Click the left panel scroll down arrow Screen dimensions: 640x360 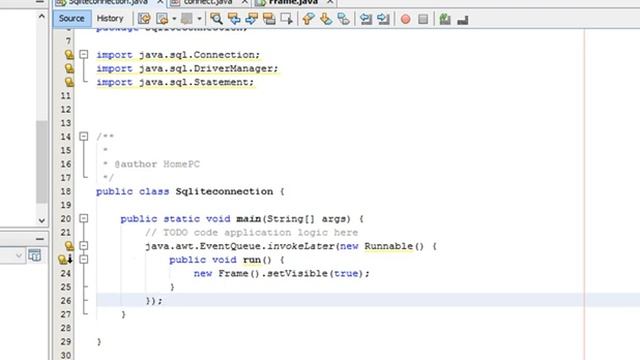42,220
